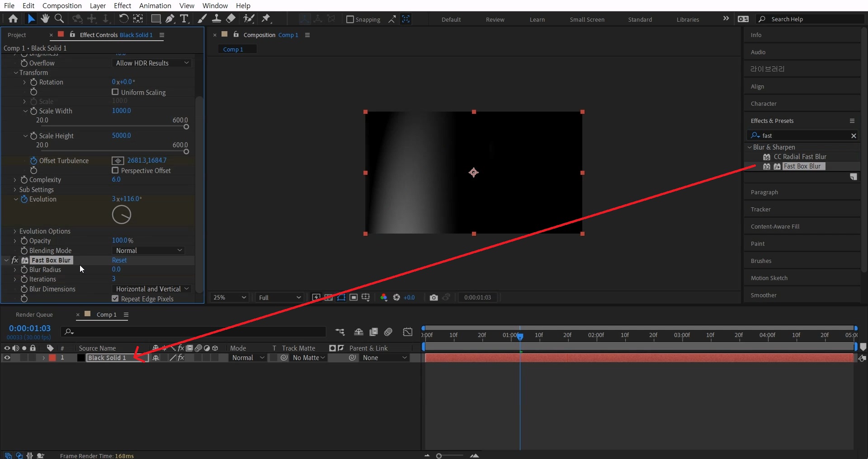
Task: Select the Brush tool
Action: tap(202, 19)
